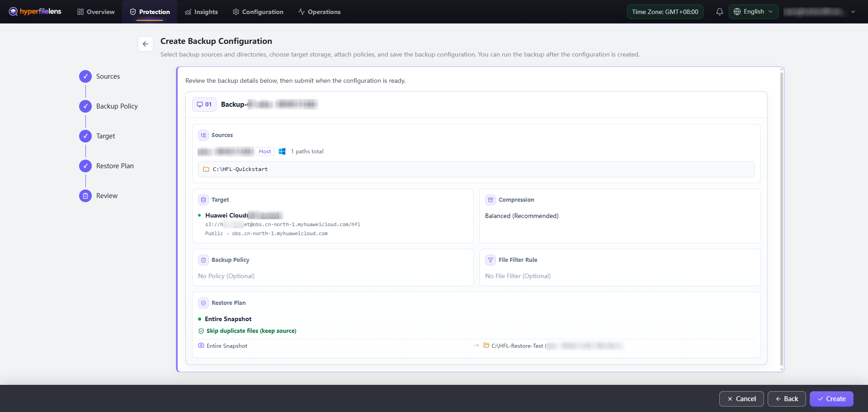
Task: Click the folder icon beside C:\HFL-Restore-Test
Action: [x=486, y=346]
